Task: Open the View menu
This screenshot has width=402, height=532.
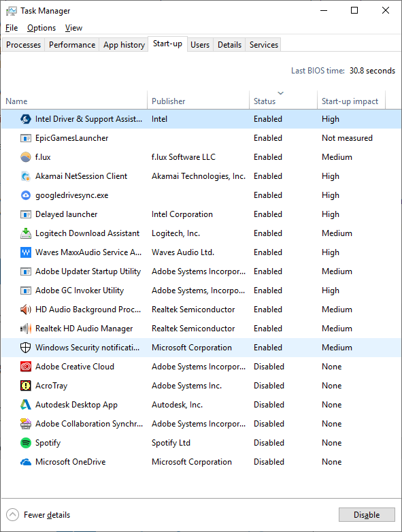Action: (73, 28)
